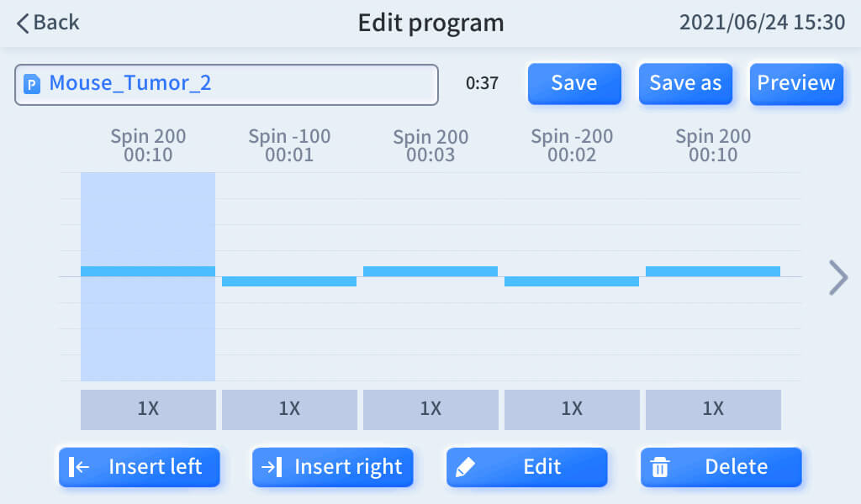Click the Back arrow icon
This screenshot has height=504, width=861.
24,23
